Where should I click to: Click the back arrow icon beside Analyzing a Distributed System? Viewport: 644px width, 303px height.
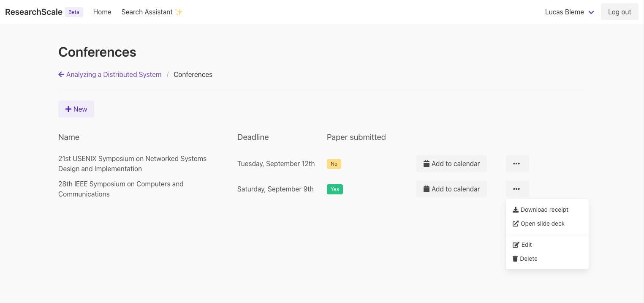[61, 74]
